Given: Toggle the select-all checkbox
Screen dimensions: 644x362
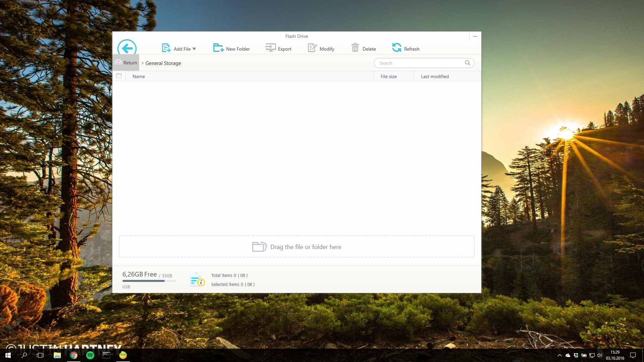Looking at the screenshot, I should (x=119, y=76).
